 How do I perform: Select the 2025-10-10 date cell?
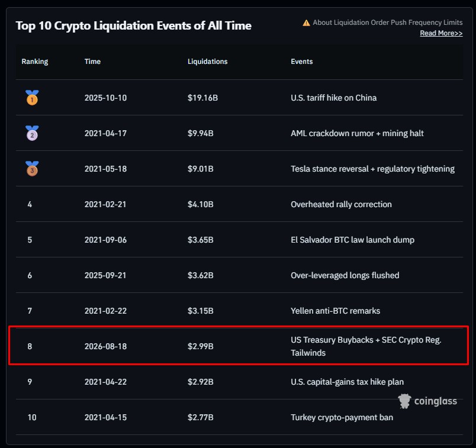click(x=105, y=98)
